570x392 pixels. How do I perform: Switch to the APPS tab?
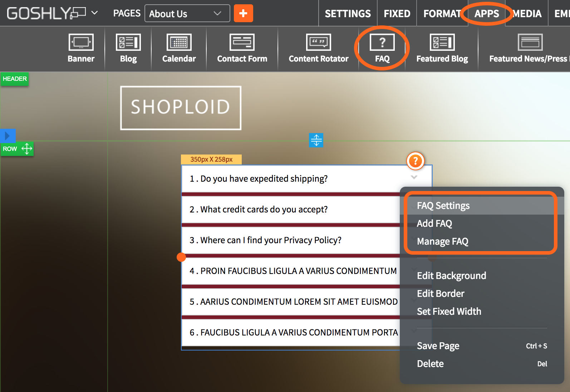point(486,14)
